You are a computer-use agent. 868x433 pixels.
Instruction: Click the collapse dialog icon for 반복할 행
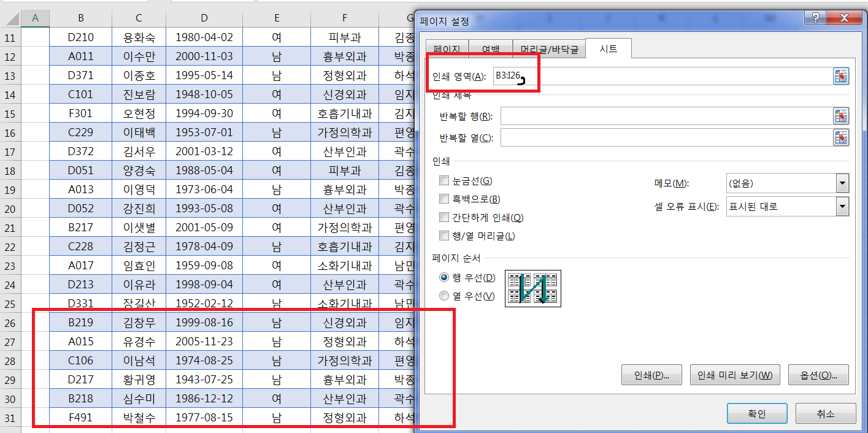840,116
